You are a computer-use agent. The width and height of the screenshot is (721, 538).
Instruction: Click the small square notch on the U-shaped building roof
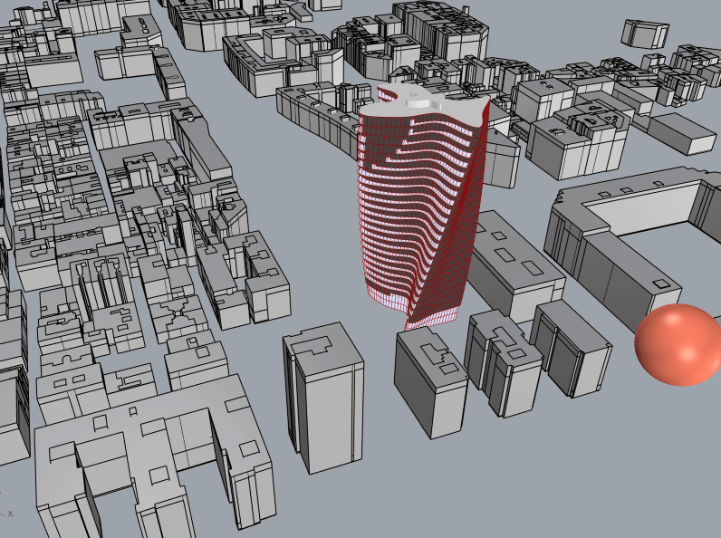click(x=661, y=285)
